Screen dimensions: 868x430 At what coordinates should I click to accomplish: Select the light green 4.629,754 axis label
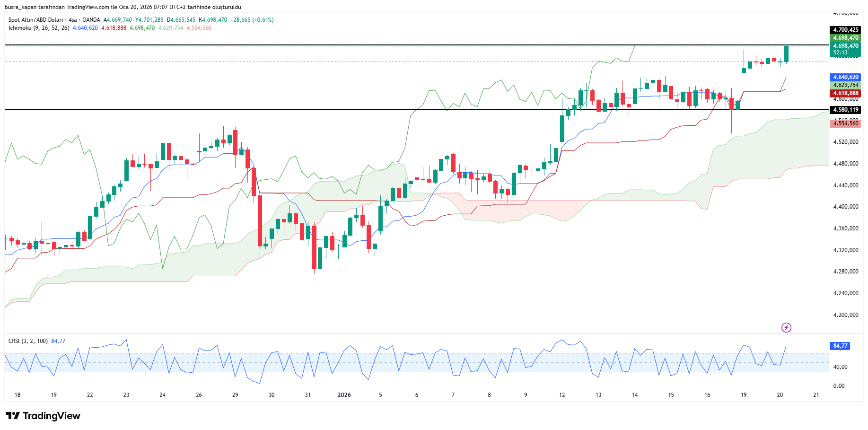[x=845, y=85]
